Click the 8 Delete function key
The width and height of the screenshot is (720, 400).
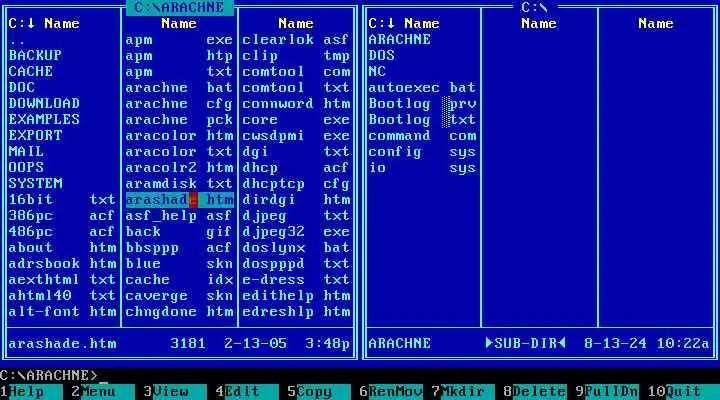[535, 392]
